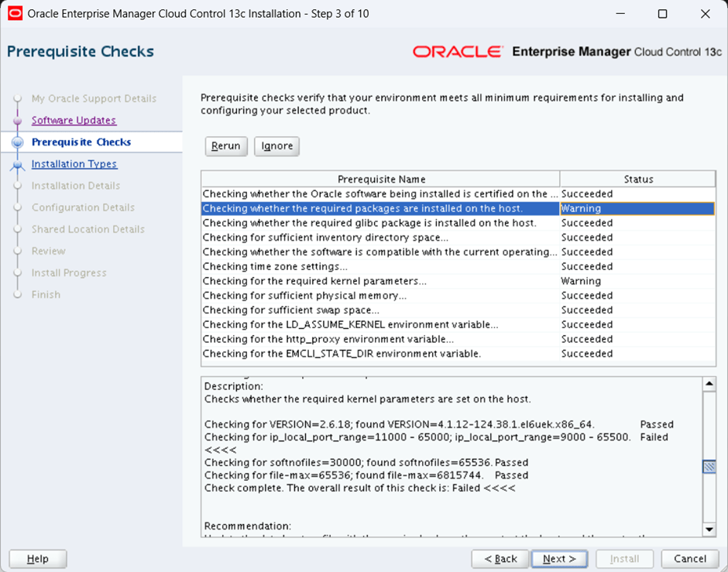This screenshot has width=728, height=572.
Task: Click the Oracle installer icon in title bar
Action: click(15, 13)
